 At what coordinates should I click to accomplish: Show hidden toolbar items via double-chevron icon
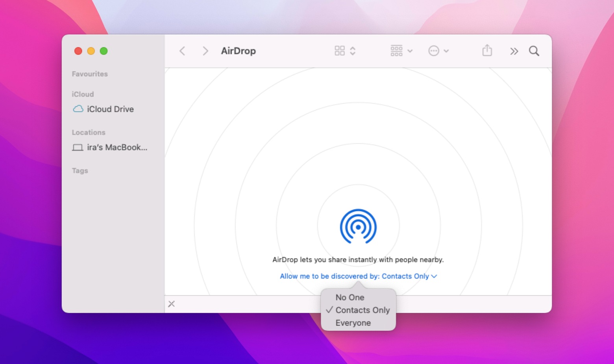514,51
